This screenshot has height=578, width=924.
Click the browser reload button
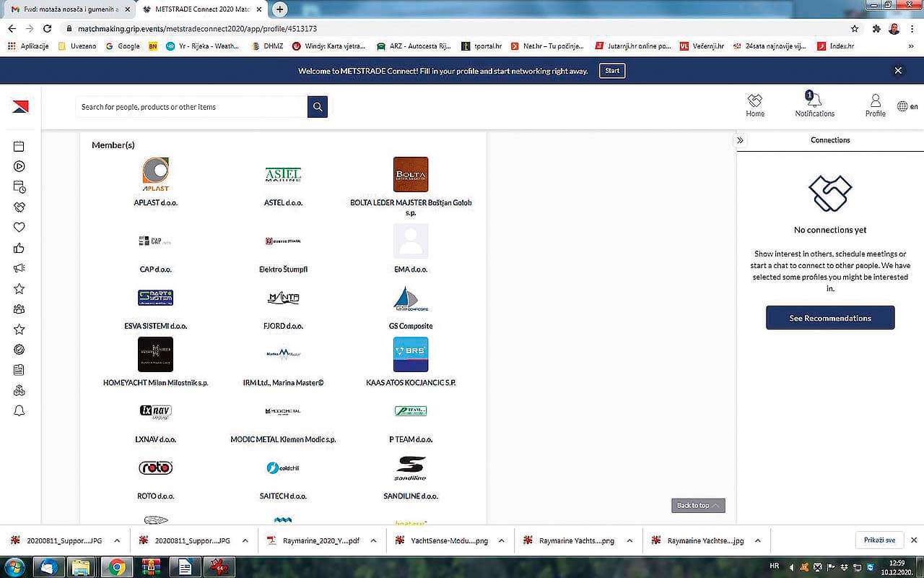coord(48,29)
